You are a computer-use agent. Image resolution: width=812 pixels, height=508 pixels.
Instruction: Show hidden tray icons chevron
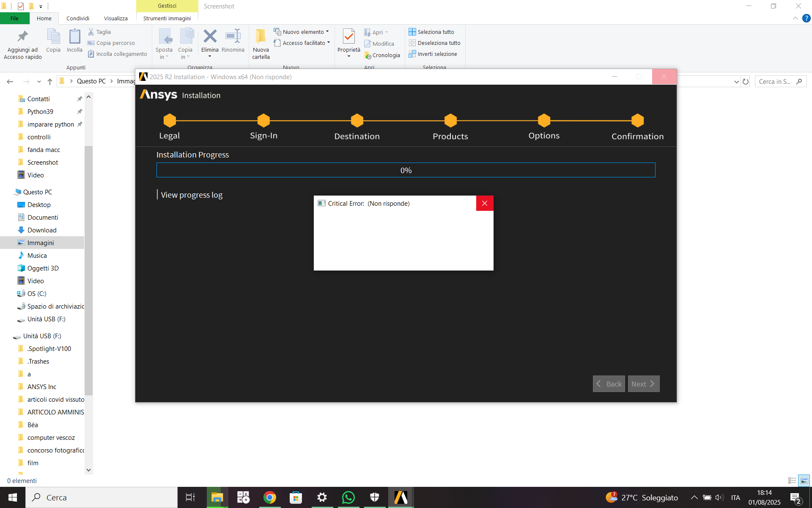tap(694, 497)
